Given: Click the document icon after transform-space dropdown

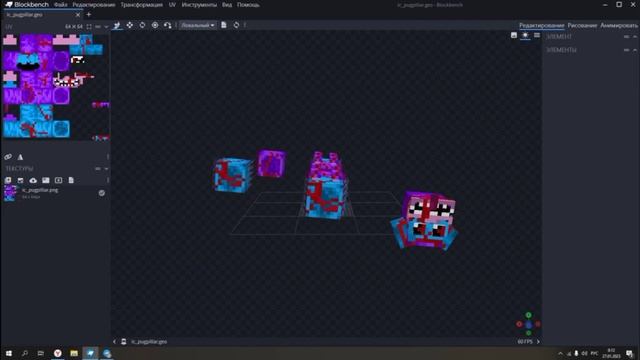Looking at the screenshot, I should pos(224,25).
